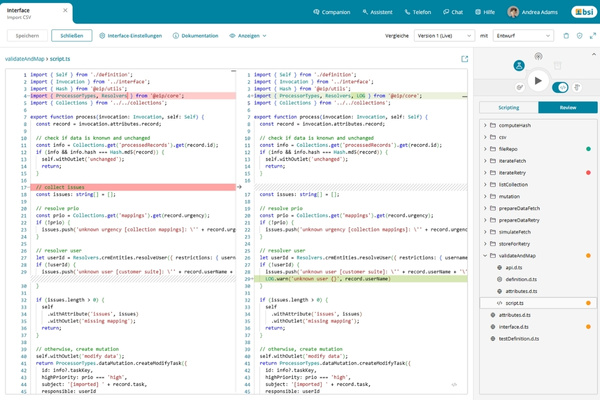600x400 pixels.
Task: Click the red status dot on iterateRetry
Action: [x=588, y=173]
